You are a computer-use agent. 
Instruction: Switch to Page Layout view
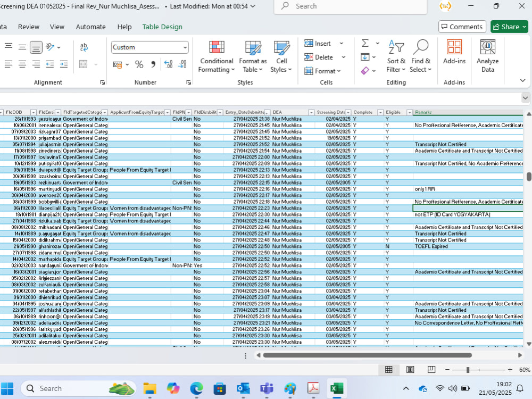410,370
